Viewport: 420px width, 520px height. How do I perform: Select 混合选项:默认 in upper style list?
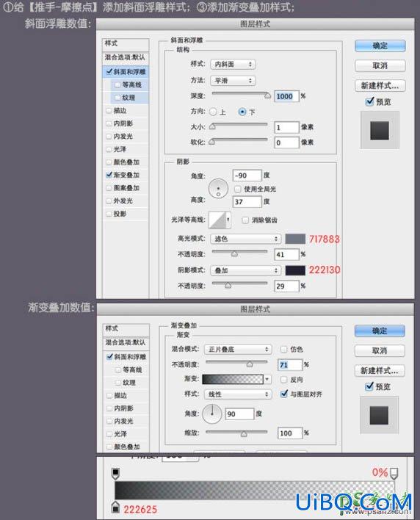pos(126,57)
